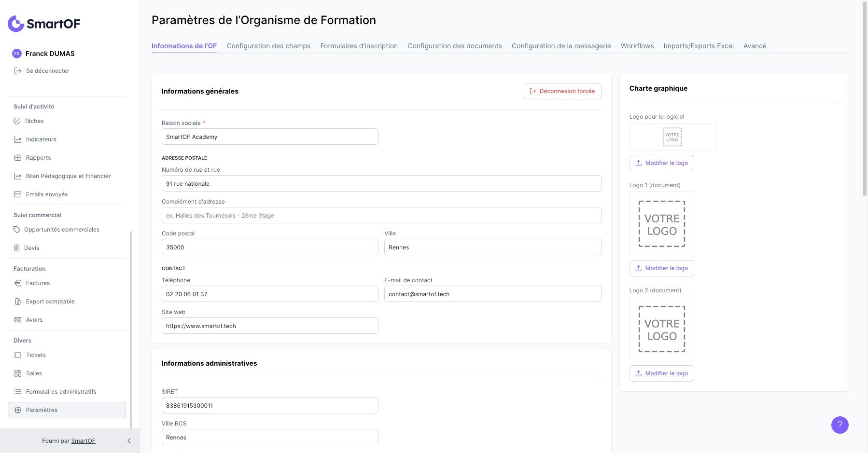
Task: Click the Tickets icon in sidebar
Action: tap(18, 355)
